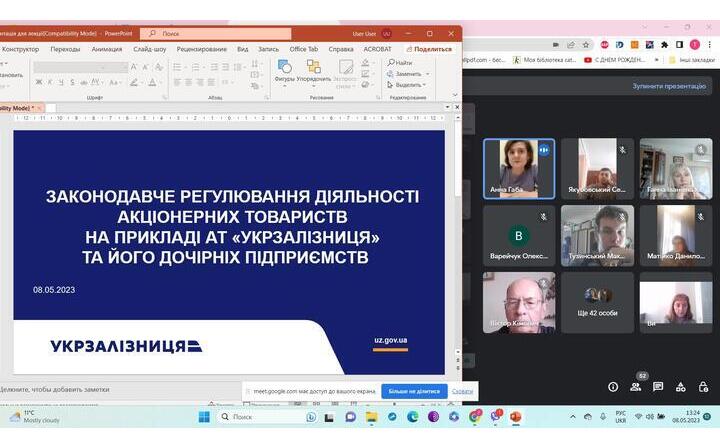Click Сховати link in sharing bar

click(x=462, y=392)
